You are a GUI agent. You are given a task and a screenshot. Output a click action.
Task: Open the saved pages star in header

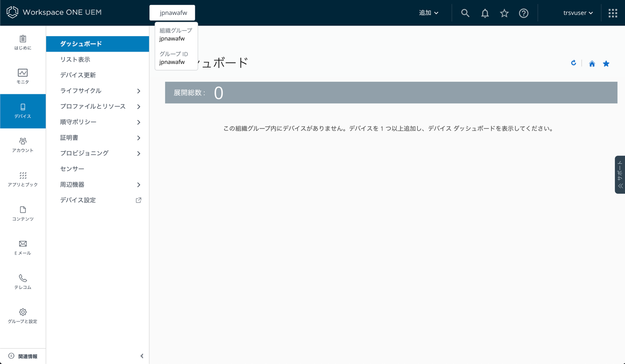(504, 13)
